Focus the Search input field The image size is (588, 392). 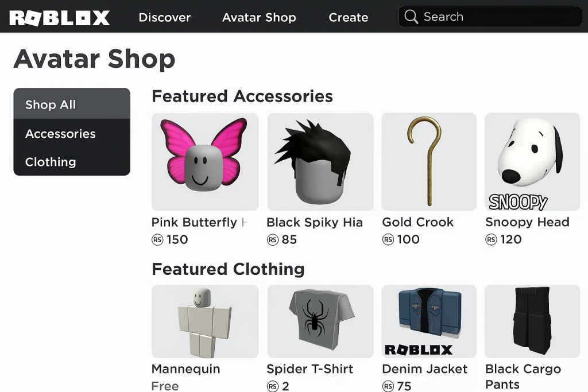(x=490, y=17)
